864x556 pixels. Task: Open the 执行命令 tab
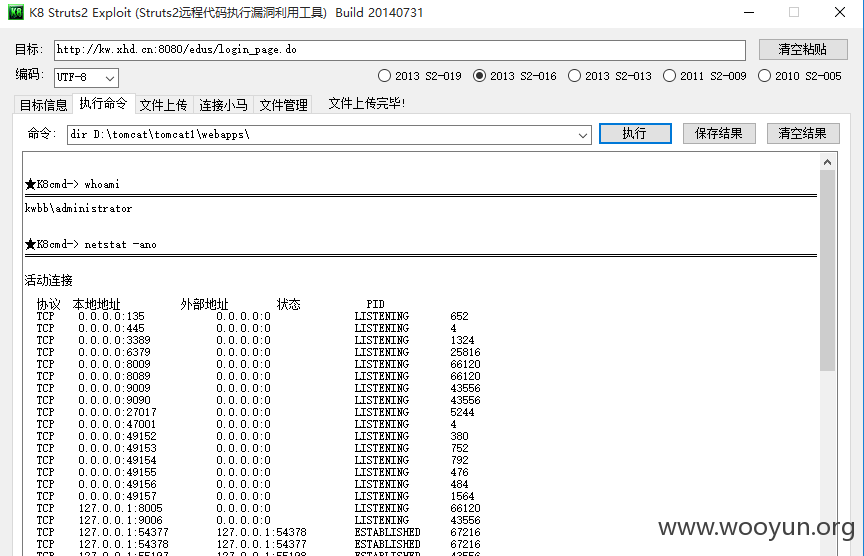[104, 103]
